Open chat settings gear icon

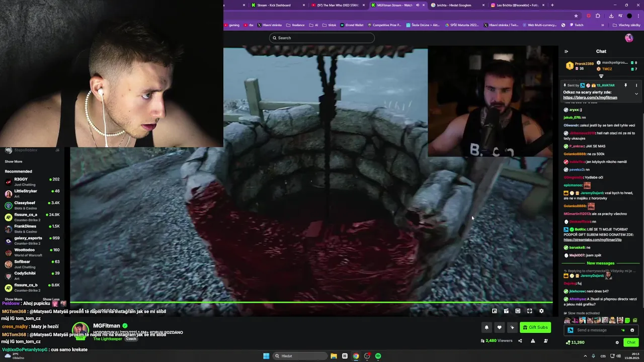click(617, 342)
